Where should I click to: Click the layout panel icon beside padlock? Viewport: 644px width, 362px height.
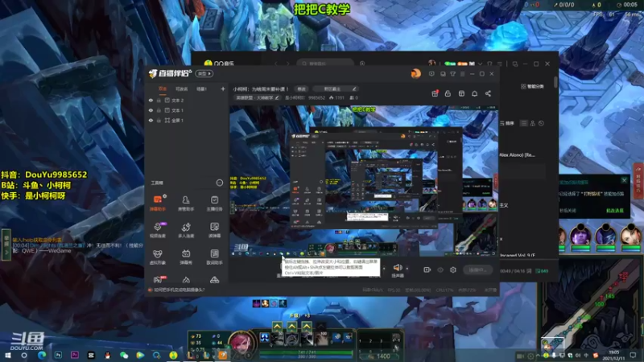coord(461,93)
